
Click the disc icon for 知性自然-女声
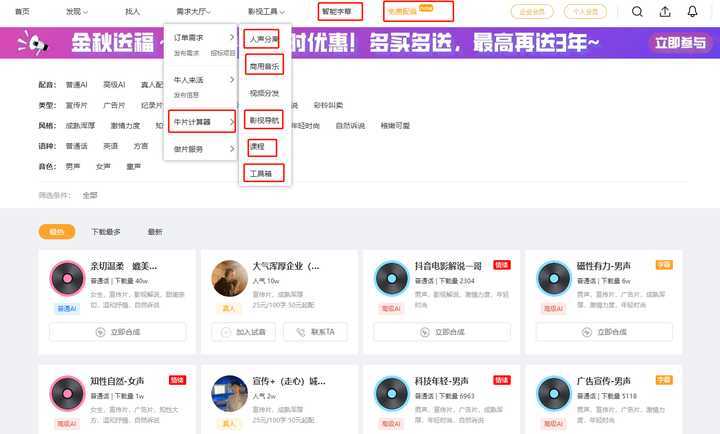pyautogui.click(x=68, y=393)
